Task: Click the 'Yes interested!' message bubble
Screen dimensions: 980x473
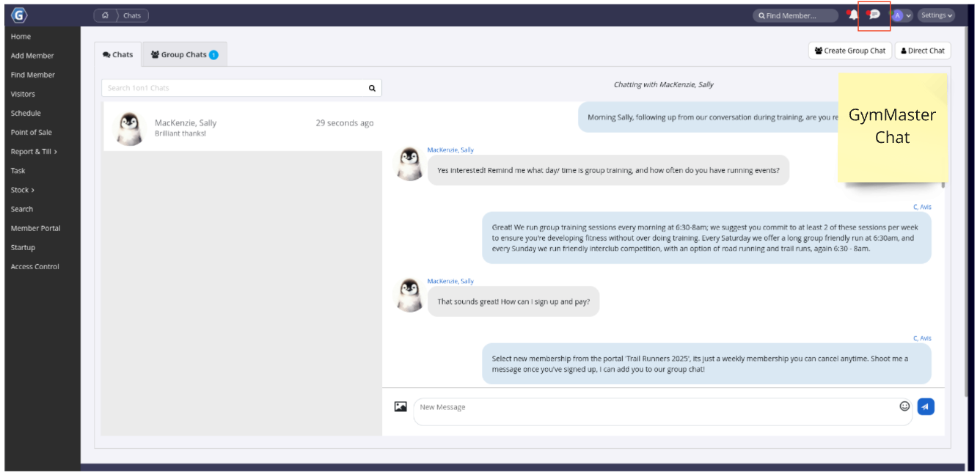Action: [608, 170]
